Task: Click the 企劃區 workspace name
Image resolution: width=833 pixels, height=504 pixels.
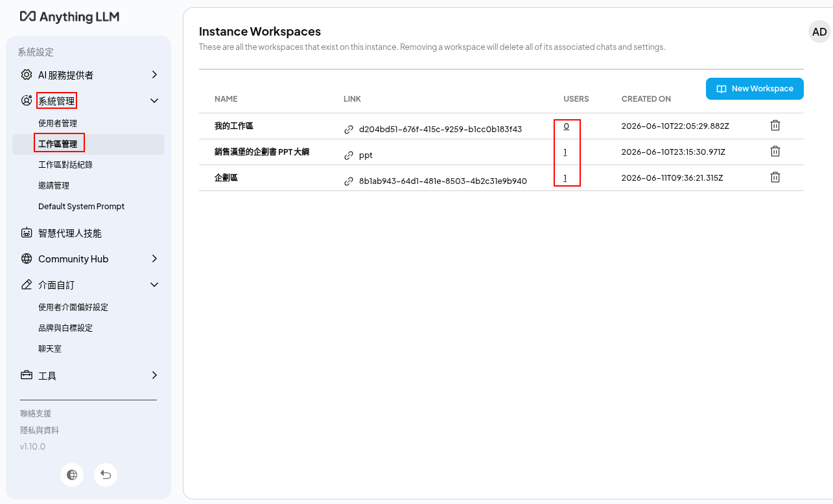Action: tap(226, 178)
